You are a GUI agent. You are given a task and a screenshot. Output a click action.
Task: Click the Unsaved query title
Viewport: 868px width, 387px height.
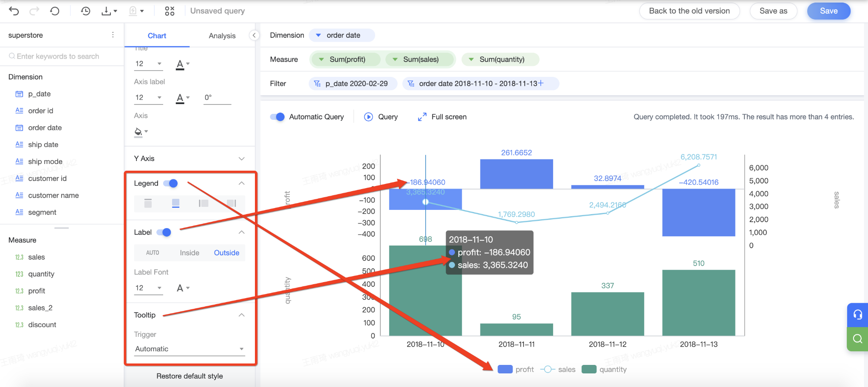(218, 11)
